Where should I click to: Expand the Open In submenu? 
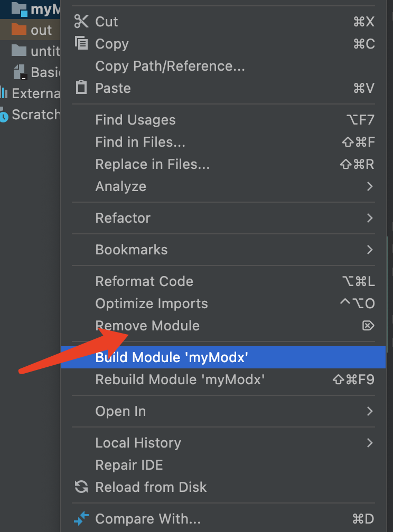click(369, 411)
